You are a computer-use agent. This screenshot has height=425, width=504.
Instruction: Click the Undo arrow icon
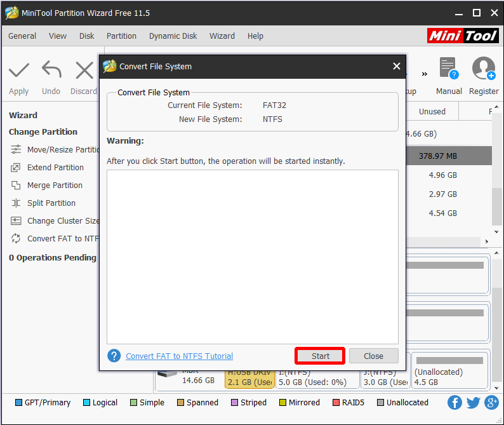51,69
